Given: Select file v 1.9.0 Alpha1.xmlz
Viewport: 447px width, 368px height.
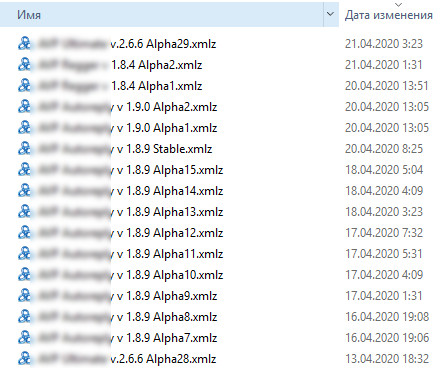Looking at the screenshot, I should pyautogui.click(x=117, y=128).
